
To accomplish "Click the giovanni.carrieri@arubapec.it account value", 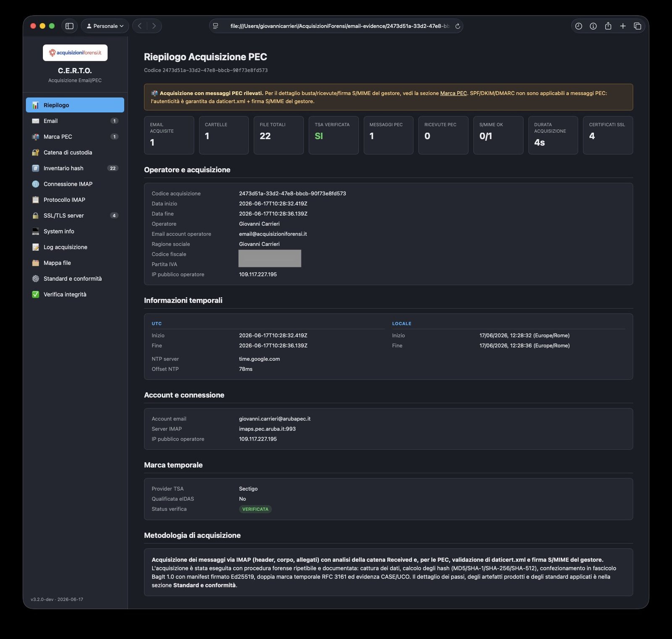I will coord(275,419).
